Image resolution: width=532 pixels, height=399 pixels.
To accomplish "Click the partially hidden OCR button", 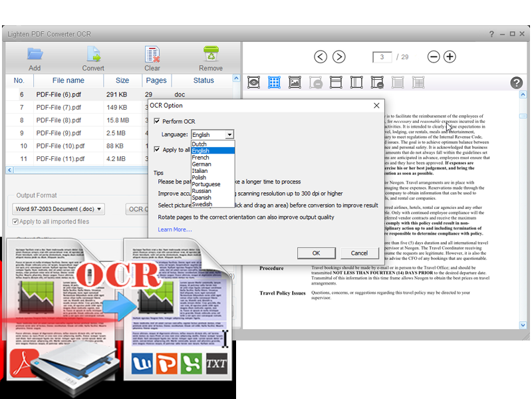I will tap(137, 209).
